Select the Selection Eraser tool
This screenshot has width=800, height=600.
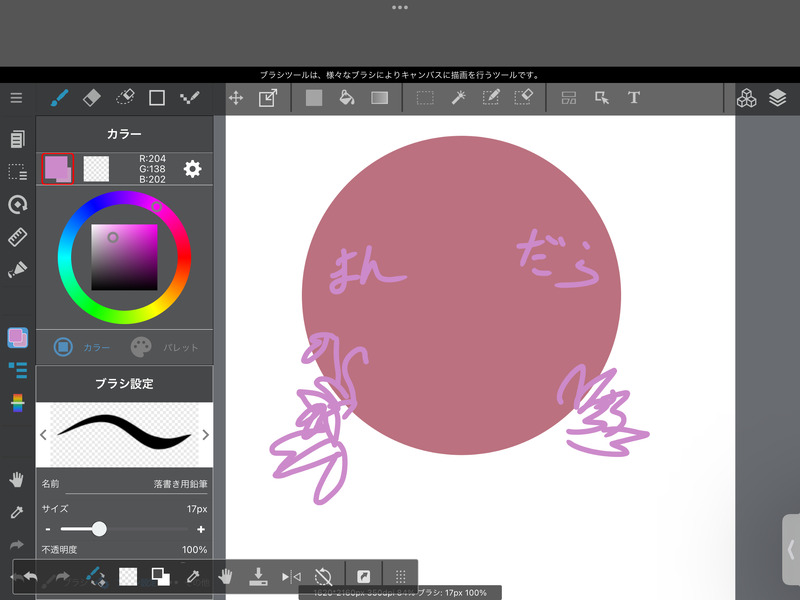(523, 97)
